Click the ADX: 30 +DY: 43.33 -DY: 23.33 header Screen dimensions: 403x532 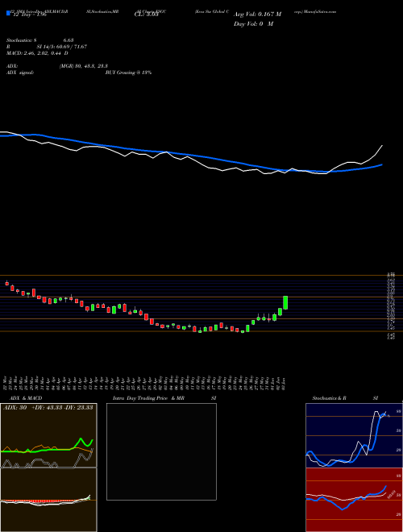[x=48, y=408]
